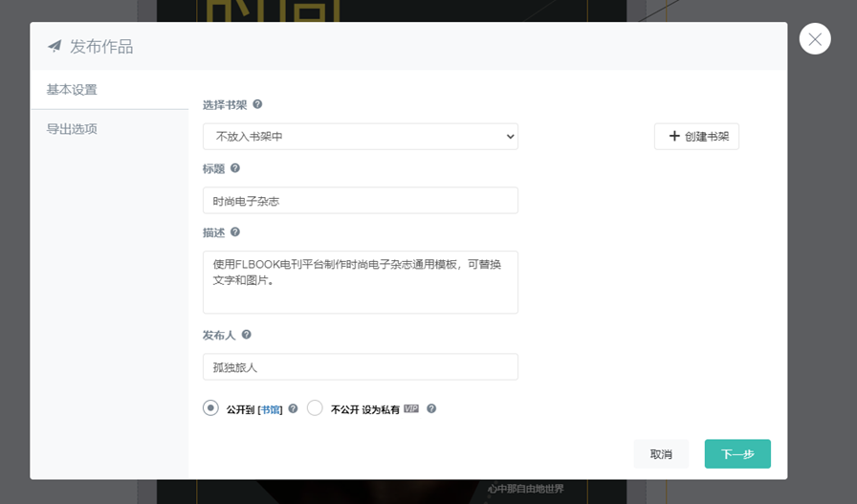Click the help icon beside 发布人
This screenshot has height=504, width=857.
[247, 335]
